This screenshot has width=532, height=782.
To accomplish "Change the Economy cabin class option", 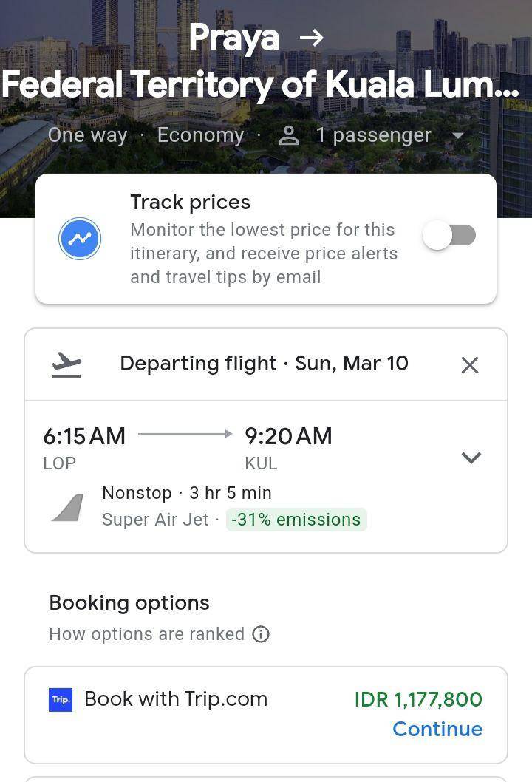I will click(x=200, y=135).
